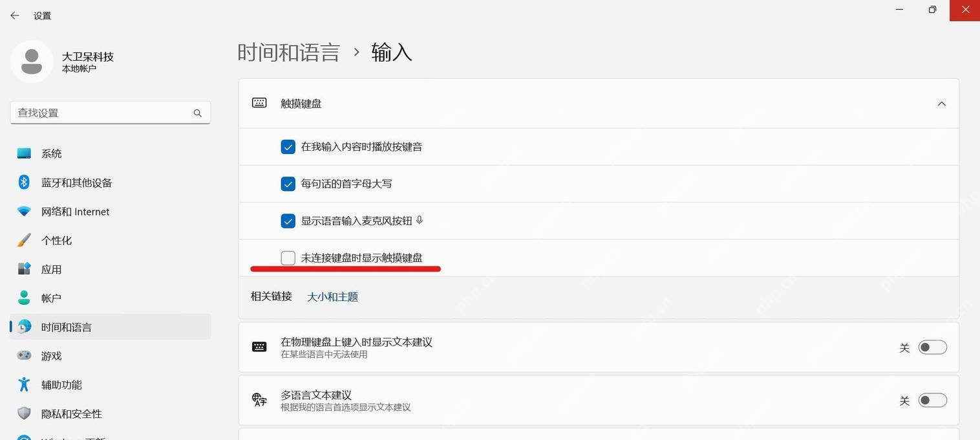Viewport: 980px width, 440px height.
Task: Click the 辅助功能 accessibility figure icon
Action: (x=24, y=384)
